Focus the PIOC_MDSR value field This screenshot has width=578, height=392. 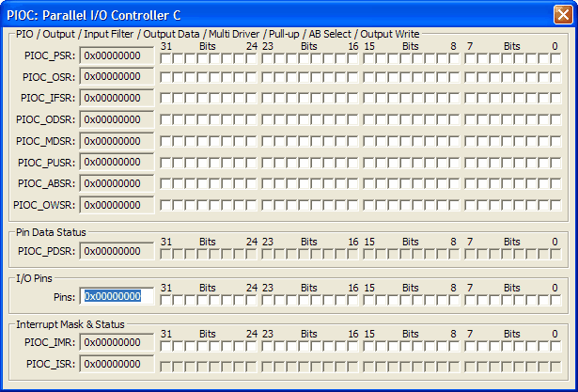(x=117, y=141)
